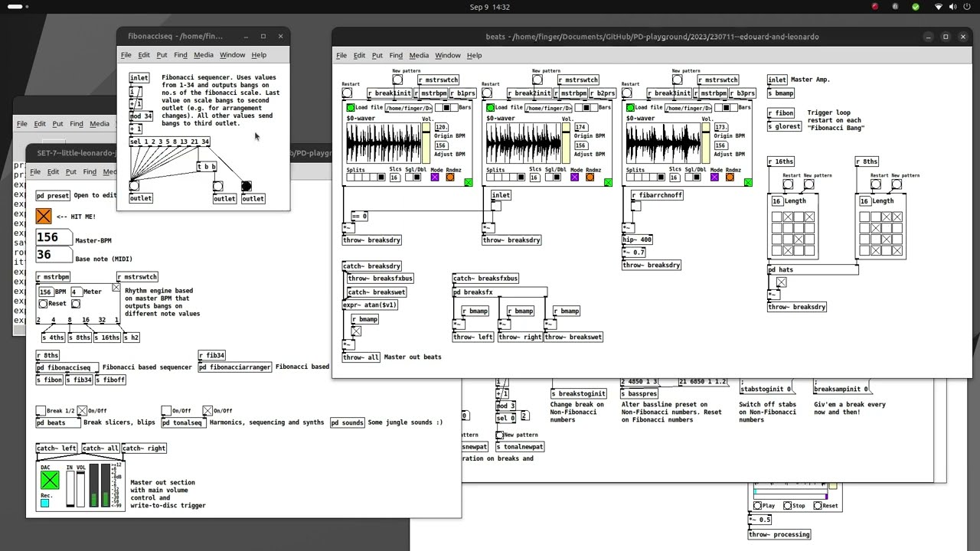The height and width of the screenshot is (551, 980).
Task: Click Origin BPM box showing 174
Action: (580, 128)
